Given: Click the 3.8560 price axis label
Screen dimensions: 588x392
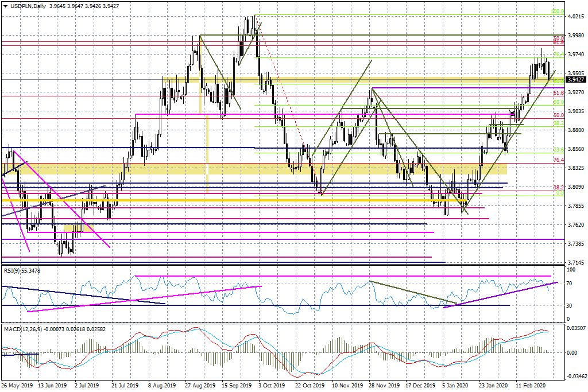Looking at the screenshot, I should 576,149.
